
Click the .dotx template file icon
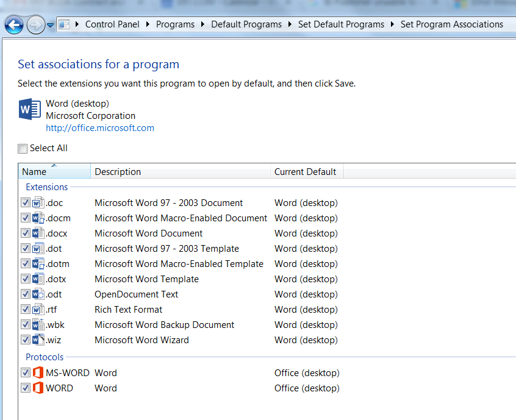click(x=38, y=279)
